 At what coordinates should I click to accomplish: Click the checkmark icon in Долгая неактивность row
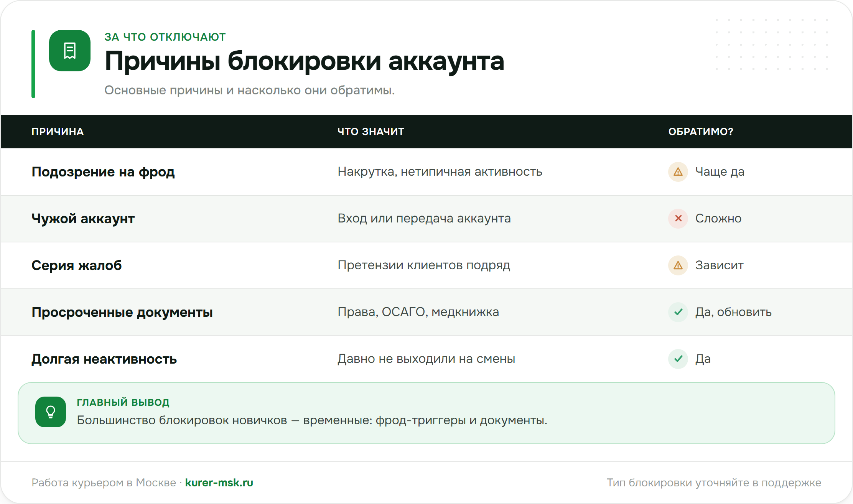click(678, 359)
